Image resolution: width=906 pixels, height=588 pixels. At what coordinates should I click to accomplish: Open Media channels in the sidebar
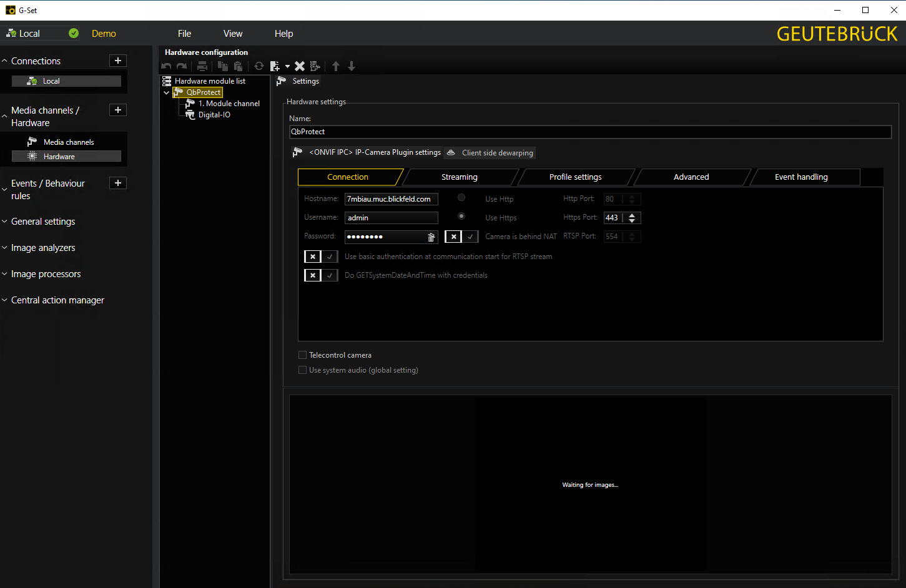tap(68, 142)
